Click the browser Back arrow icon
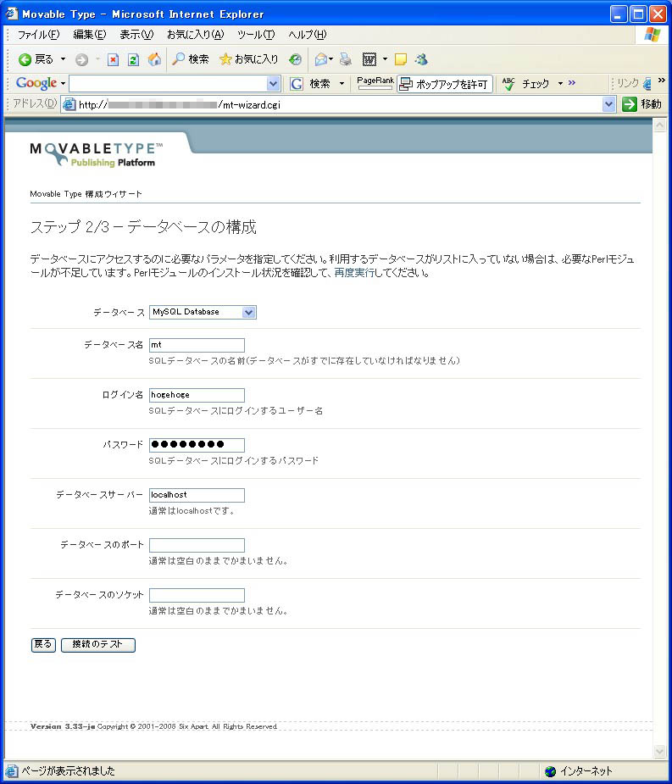 25,59
